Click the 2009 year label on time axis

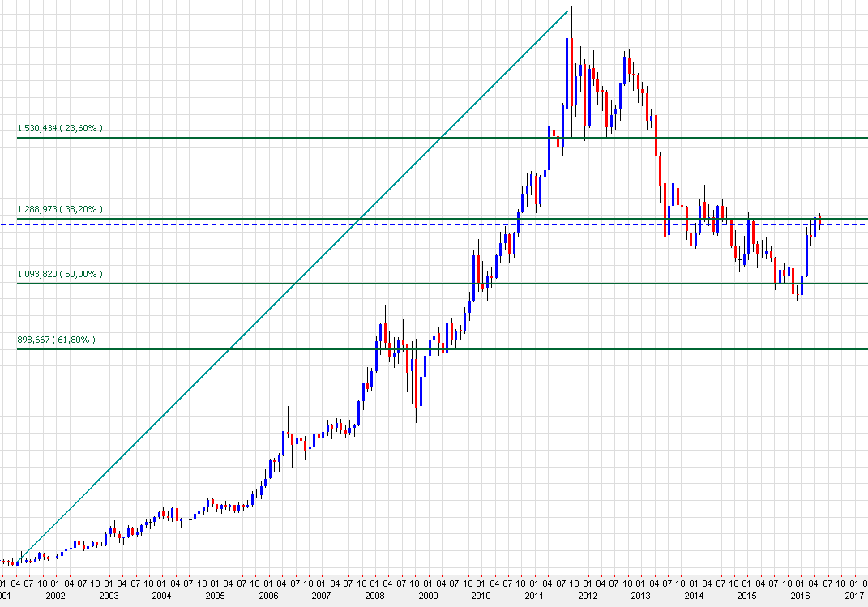[x=428, y=596]
